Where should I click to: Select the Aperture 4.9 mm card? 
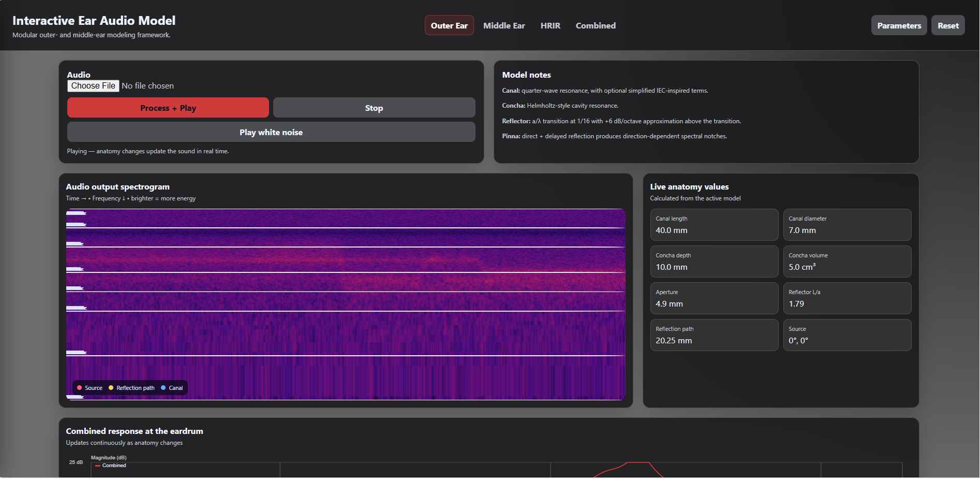click(714, 298)
